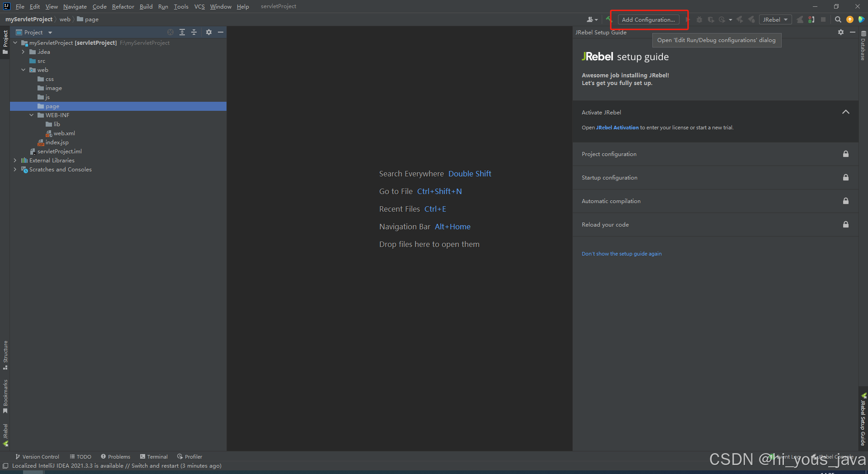Open the Refactor menu
The image size is (868, 474).
pos(123,6)
